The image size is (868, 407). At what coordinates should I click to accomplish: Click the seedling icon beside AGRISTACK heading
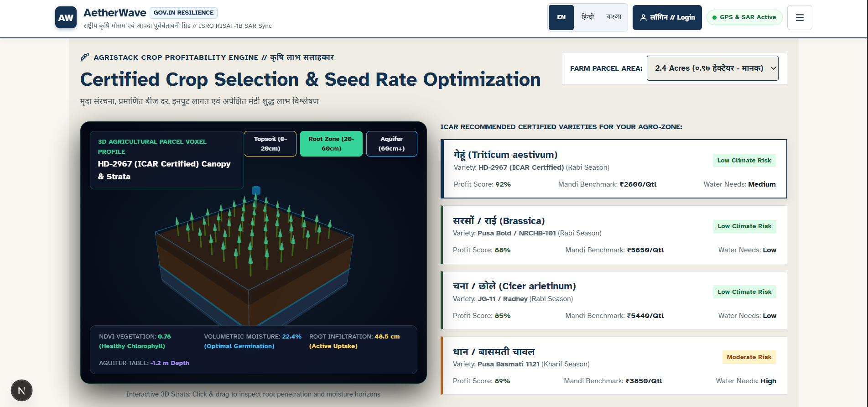click(84, 57)
